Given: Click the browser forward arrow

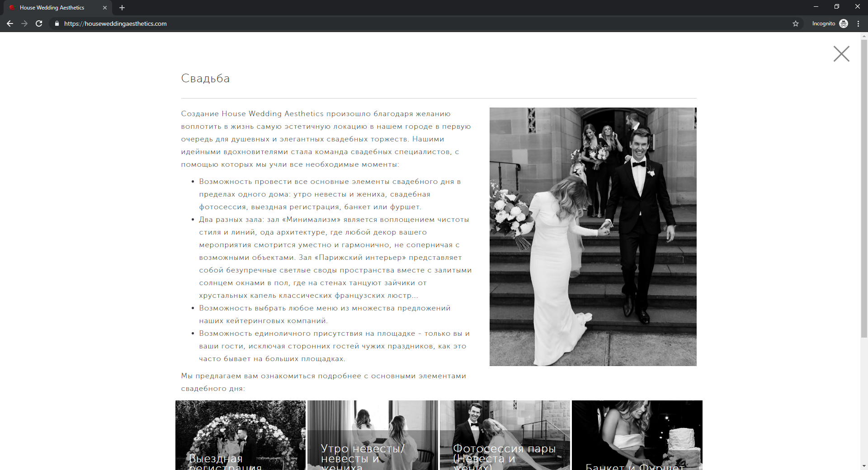Looking at the screenshot, I should tap(24, 23).
